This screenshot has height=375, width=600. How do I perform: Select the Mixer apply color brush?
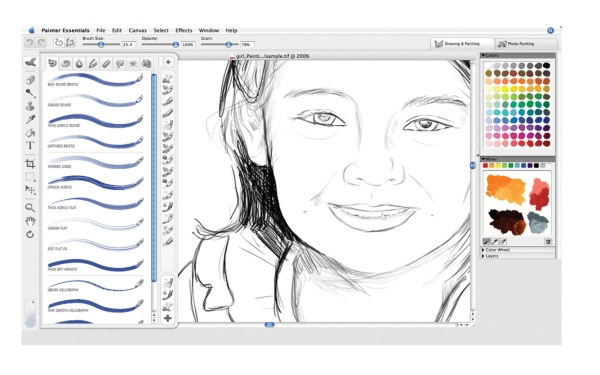(x=486, y=241)
